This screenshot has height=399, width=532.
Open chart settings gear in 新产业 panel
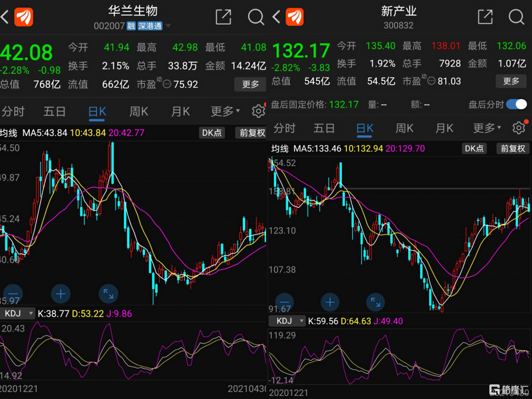[519, 128]
